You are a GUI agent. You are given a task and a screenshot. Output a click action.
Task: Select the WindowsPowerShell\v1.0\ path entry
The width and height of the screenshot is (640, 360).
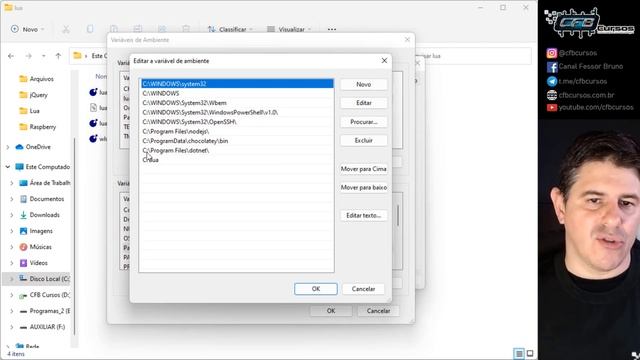click(x=237, y=112)
